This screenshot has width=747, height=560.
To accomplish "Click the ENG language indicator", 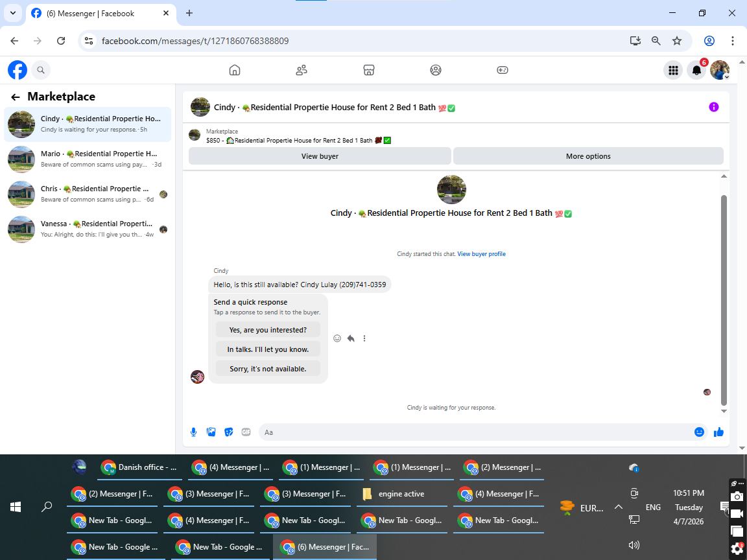I will [653, 507].
